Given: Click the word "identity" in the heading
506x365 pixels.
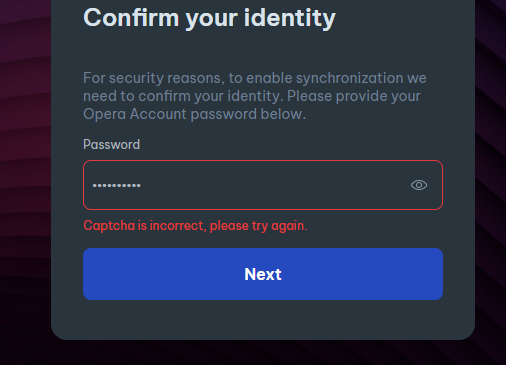Looking at the screenshot, I should click(290, 18).
